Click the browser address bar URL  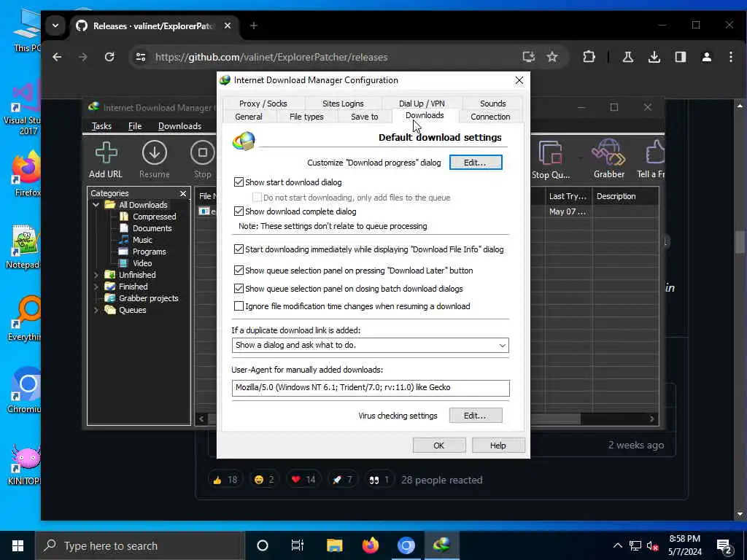tap(271, 57)
